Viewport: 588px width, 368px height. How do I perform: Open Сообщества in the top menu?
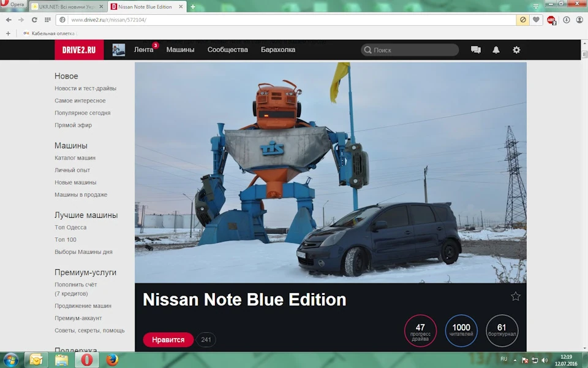pos(228,50)
